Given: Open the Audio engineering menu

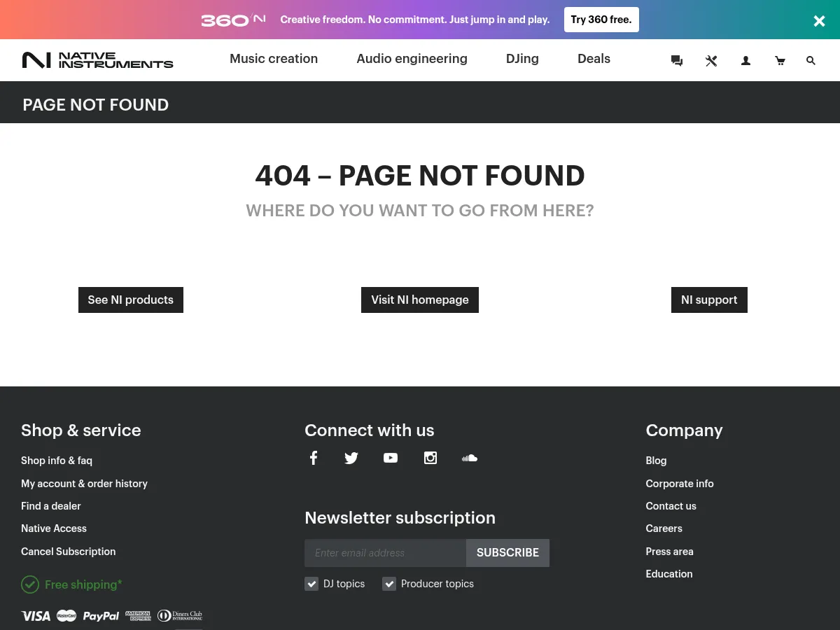Looking at the screenshot, I should 412,59.
